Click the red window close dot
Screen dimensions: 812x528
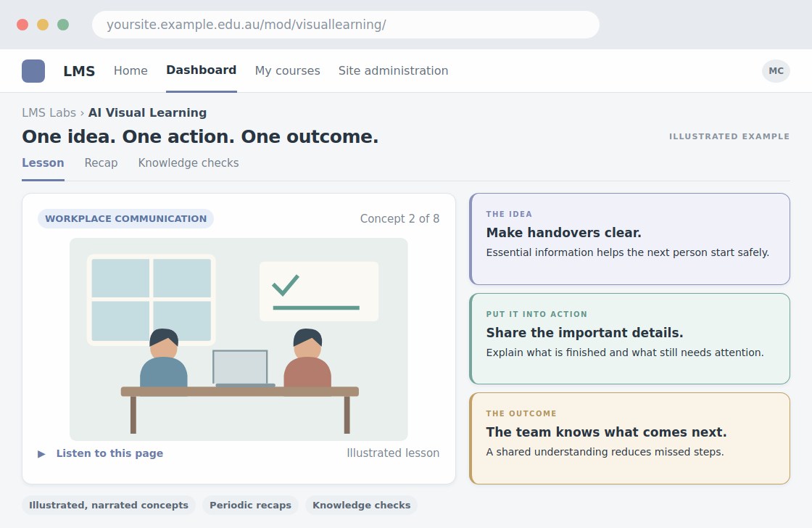[x=22, y=25]
